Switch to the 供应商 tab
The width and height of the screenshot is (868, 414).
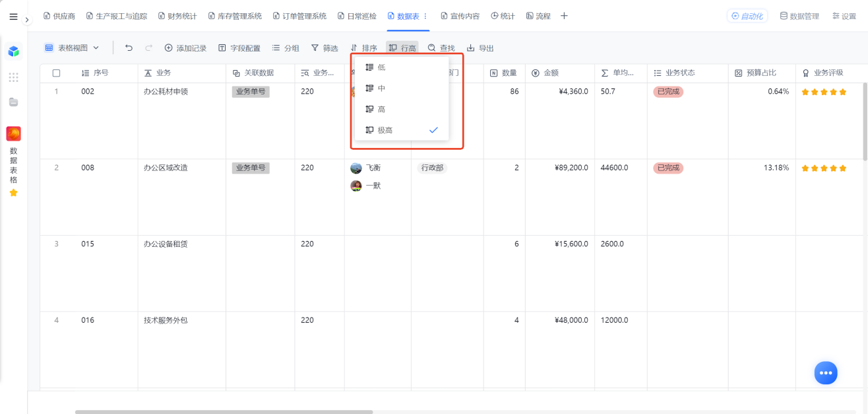(x=59, y=16)
